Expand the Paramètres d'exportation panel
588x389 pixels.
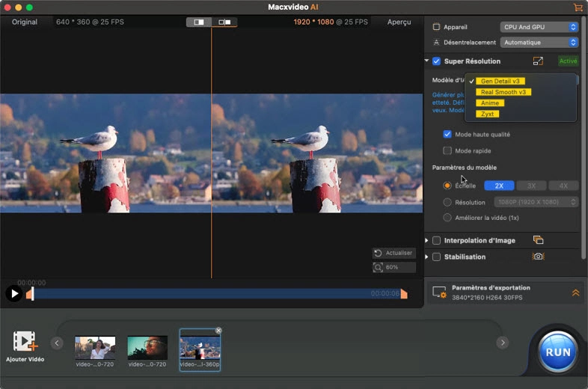[575, 292]
